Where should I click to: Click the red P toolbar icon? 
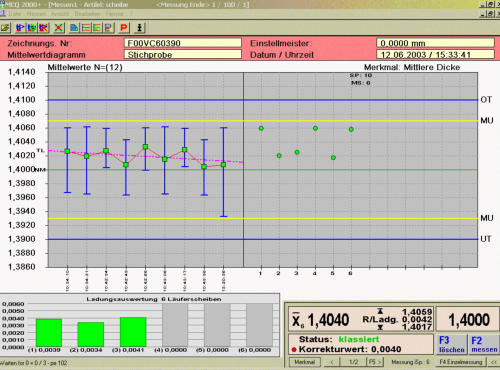pyautogui.click(x=124, y=28)
